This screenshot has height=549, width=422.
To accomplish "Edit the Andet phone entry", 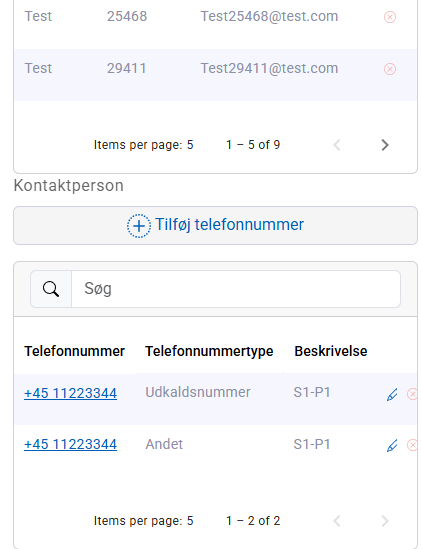I will tap(392, 445).
